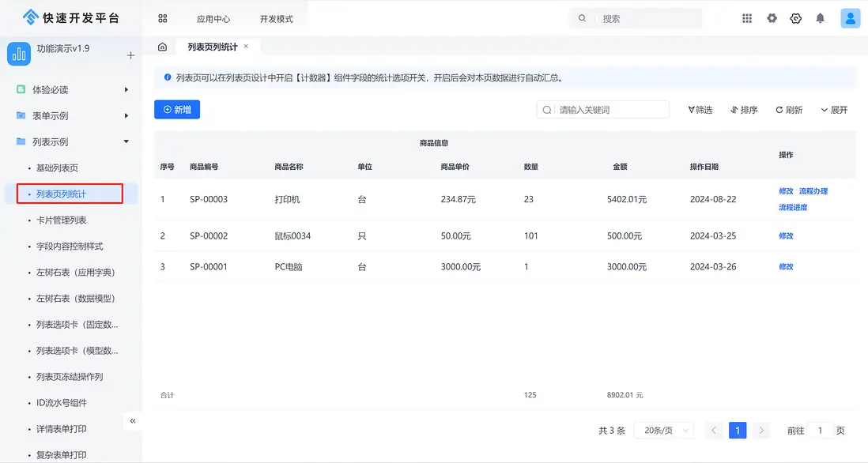The width and height of the screenshot is (868, 463).
Task: Click SP-00003 product code cell
Action: pos(209,199)
